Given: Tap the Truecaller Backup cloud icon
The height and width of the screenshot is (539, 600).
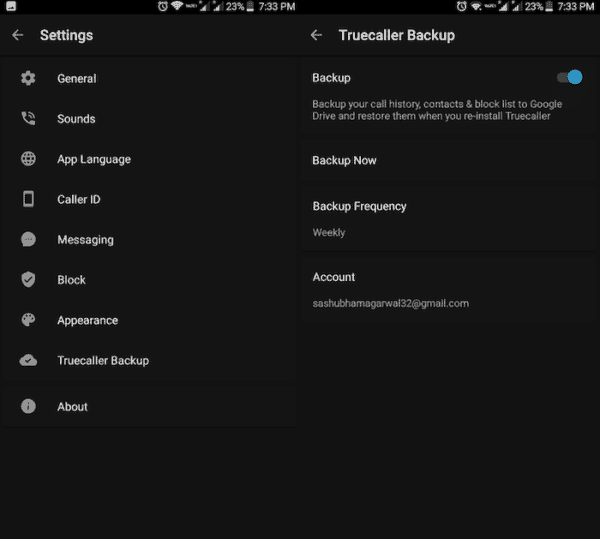Looking at the screenshot, I should (28, 360).
